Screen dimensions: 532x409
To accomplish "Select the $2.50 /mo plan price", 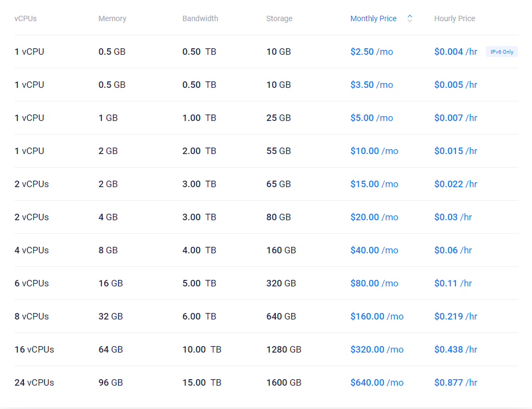I will [x=371, y=52].
